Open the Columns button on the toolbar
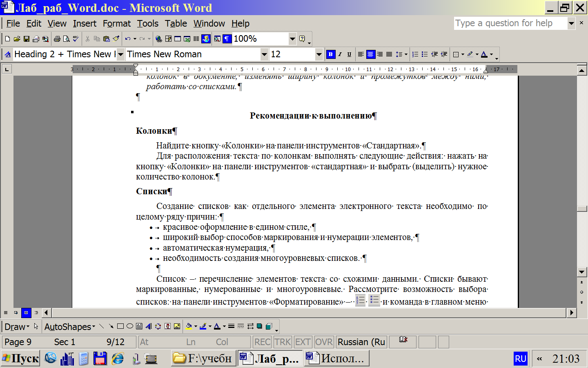Viewport: 588px width, 368px height. click(x=196, y=39)
